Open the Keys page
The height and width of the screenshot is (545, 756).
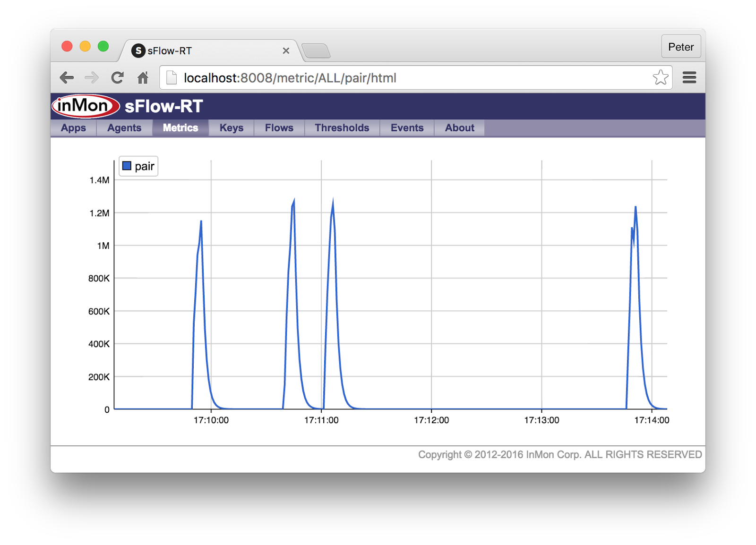click(231, 128)
